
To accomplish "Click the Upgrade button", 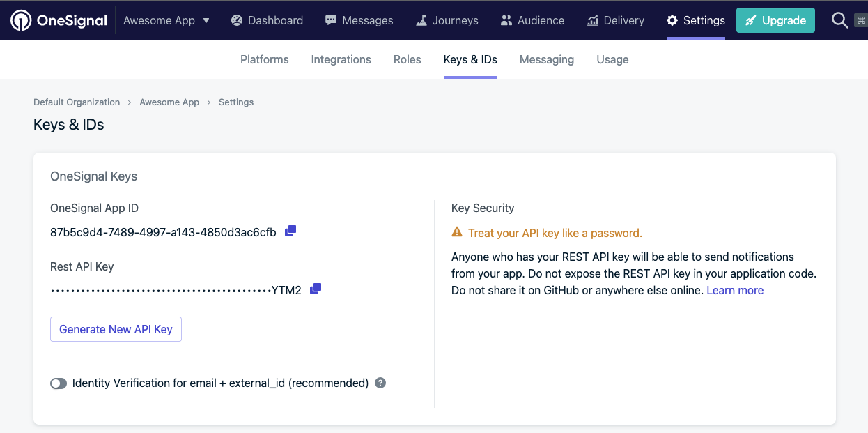I will coord(775,20).
